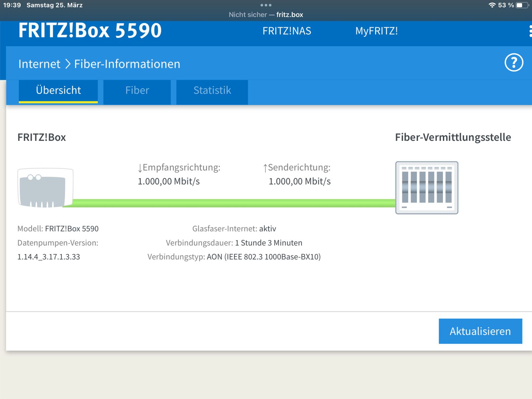Viewport: 532px width, 399px height.
Task: Click the "Fiber-Vermittlungsstelle" heading
Action: [x=453, y=137]
